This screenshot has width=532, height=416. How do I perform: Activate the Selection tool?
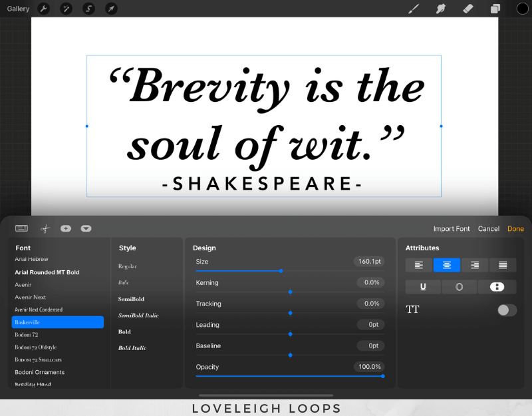(x=88, y=9)
